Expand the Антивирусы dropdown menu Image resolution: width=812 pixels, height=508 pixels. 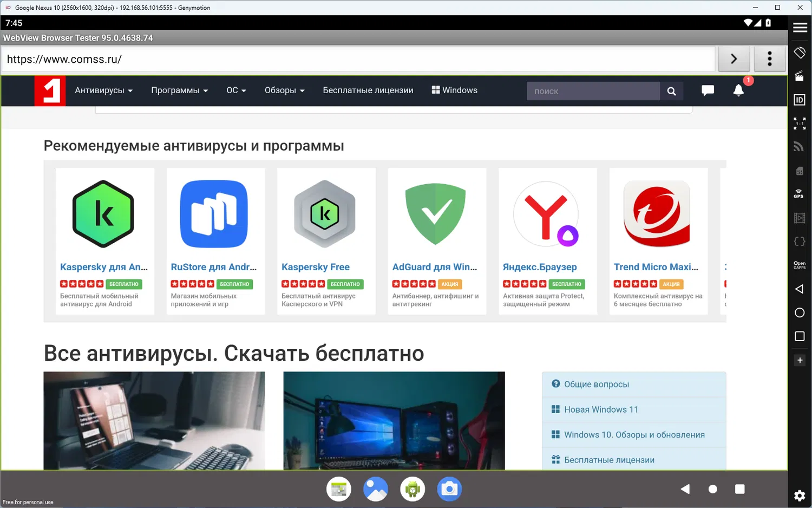[104, 90]
